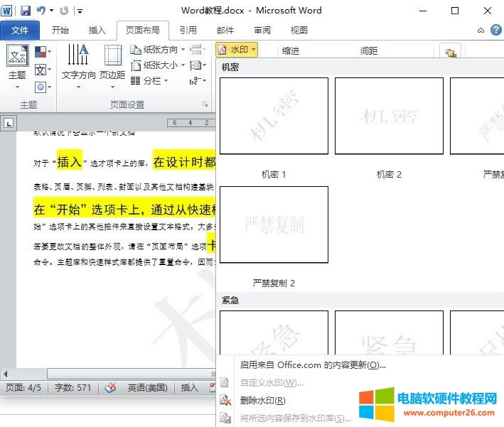Click the Undo arrow icon
Image resolution: width=504 pixels, height=427 pixels.
[x=41, y=11]
